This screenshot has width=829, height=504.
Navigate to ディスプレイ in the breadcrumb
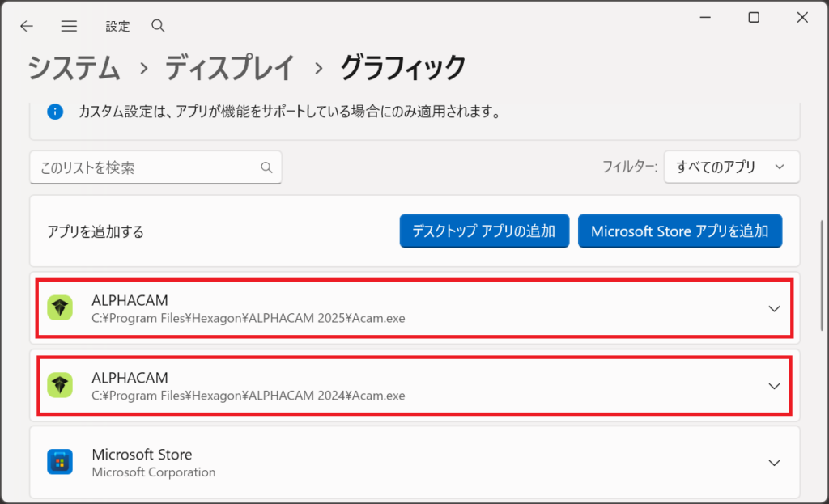(230, 68)
